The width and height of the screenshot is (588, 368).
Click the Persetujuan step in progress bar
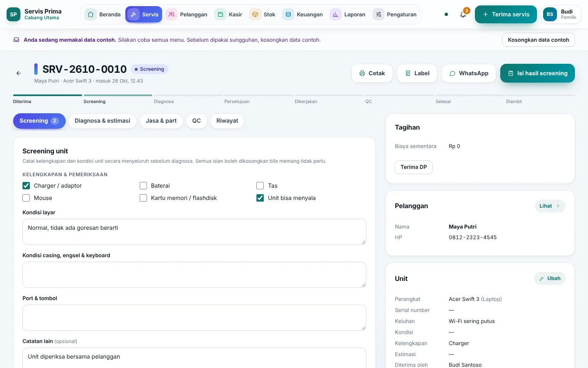coord(259,99)
